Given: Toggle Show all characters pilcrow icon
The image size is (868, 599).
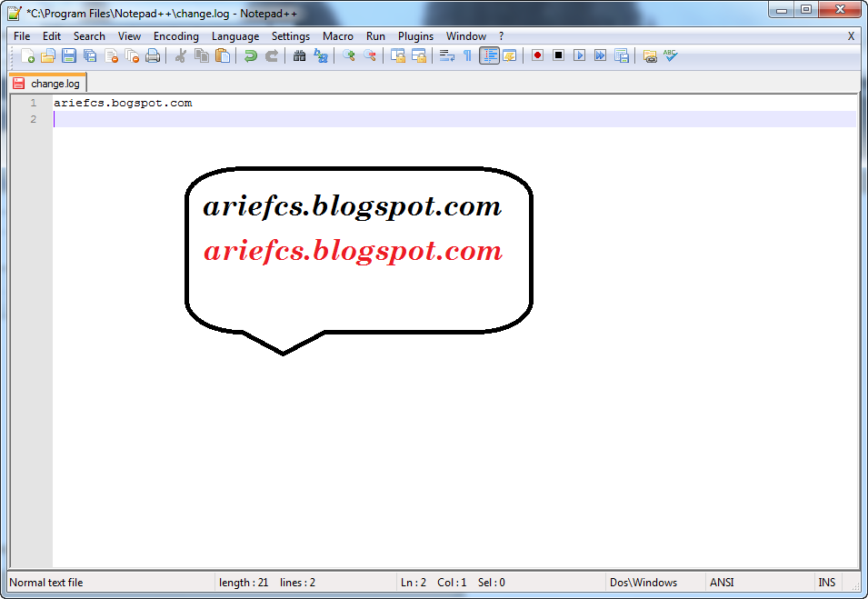Looking at the screenshot, I should point(468,55).
